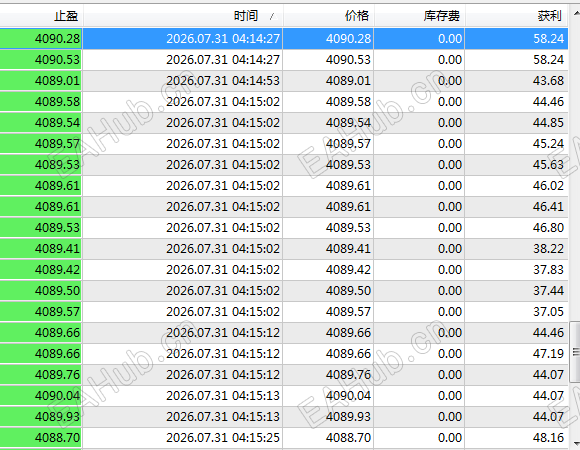The height and width of the screenshot is (450, 580).
Task: Select profit cell 38.22
Action: (x=516, y=248)
